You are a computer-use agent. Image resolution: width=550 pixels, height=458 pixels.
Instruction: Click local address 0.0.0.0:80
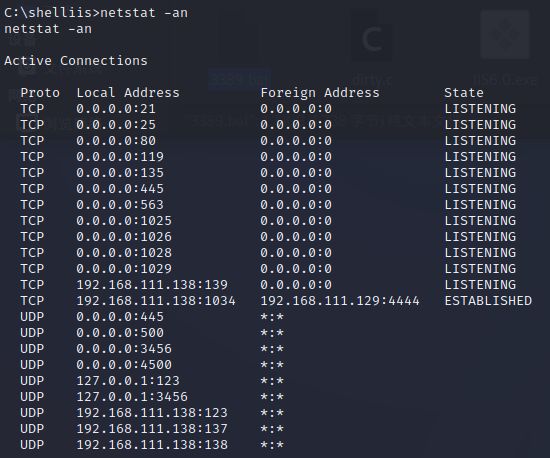pos(116,141)
